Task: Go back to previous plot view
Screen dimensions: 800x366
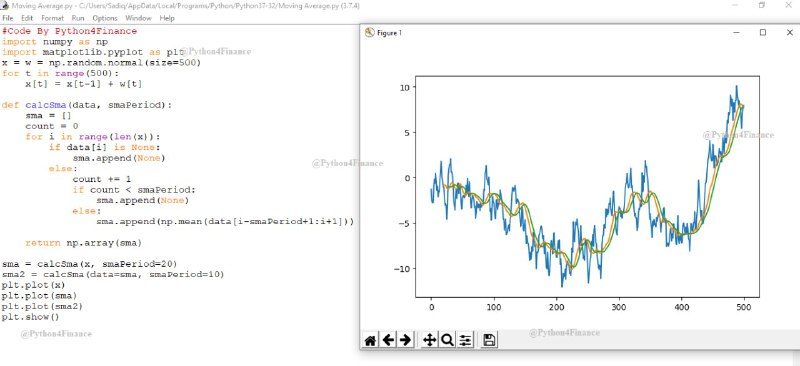Action: point(388,340)
